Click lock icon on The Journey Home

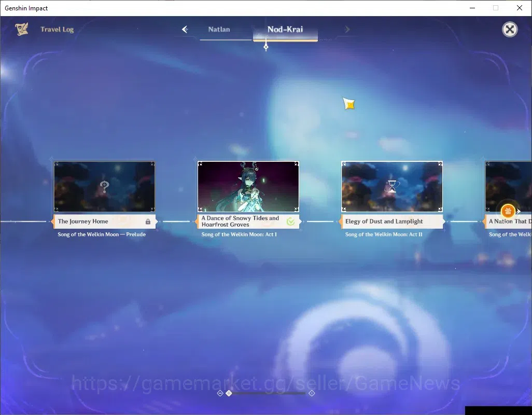coord(148,222)
